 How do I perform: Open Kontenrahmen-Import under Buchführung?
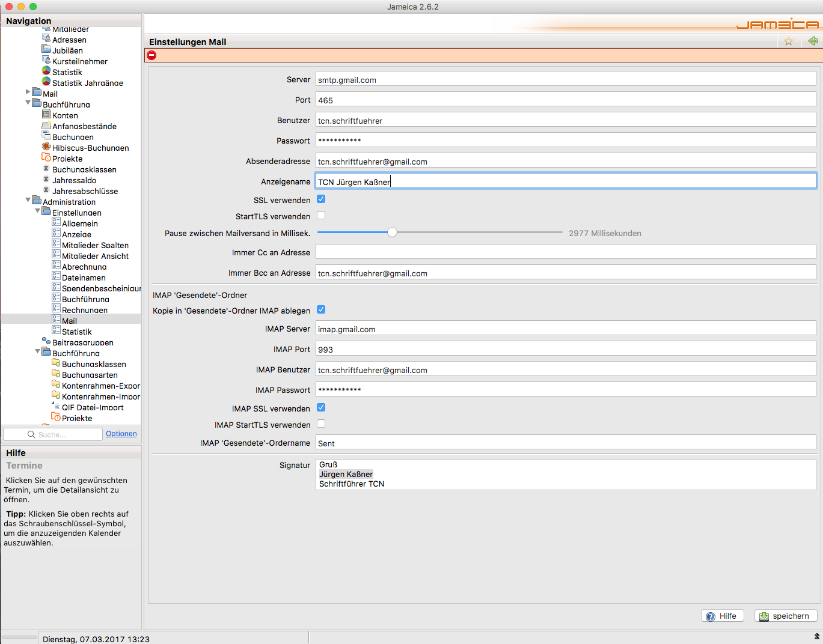pos(101,396)
